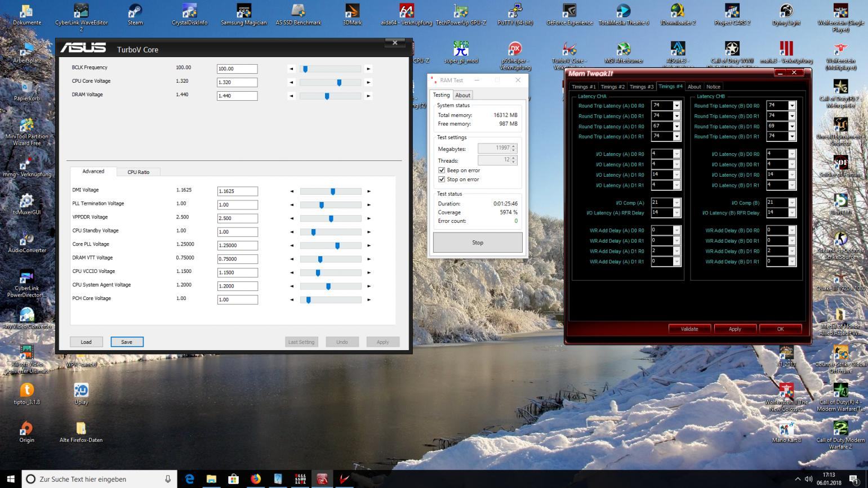Open File Explorer in the taskbar
The image size is (868, 488).
click(x=211, y=479)
